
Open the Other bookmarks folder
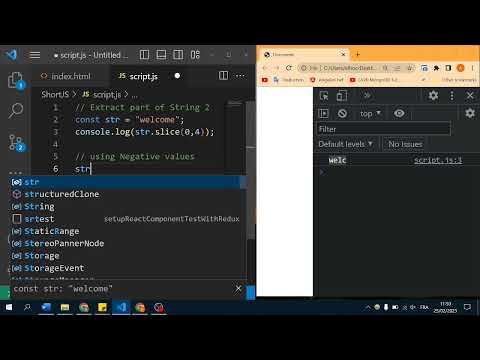[459, 80]
